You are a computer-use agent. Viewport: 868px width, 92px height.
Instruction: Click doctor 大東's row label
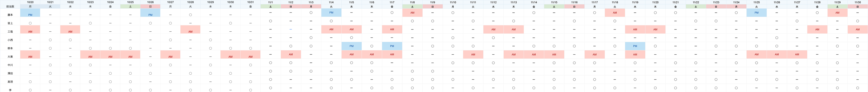point(10,57)
